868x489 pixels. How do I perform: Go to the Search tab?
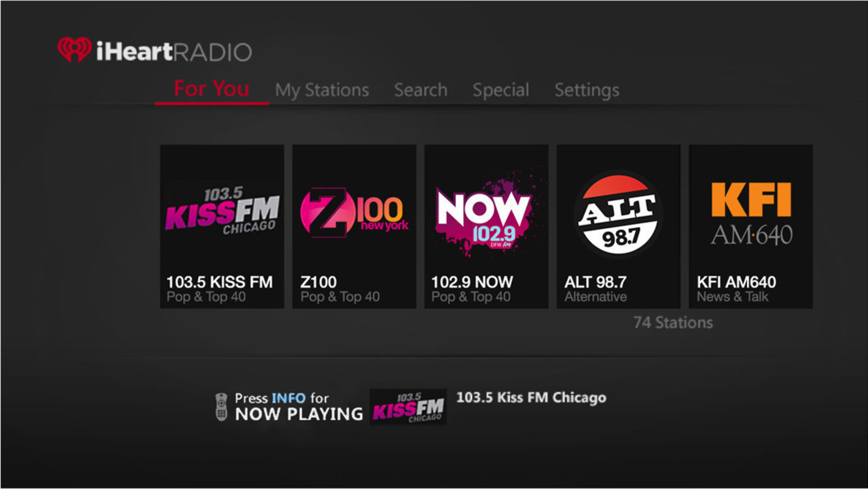(420, 90)
